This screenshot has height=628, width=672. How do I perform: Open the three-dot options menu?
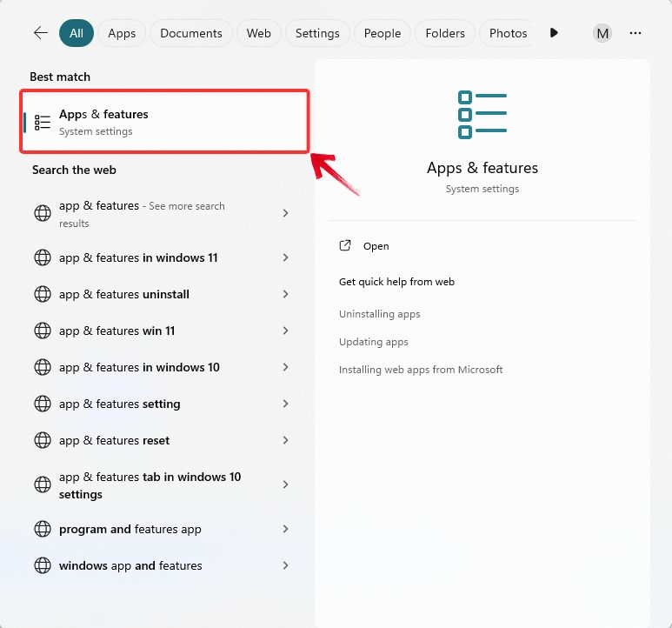[x=635, y=33]
